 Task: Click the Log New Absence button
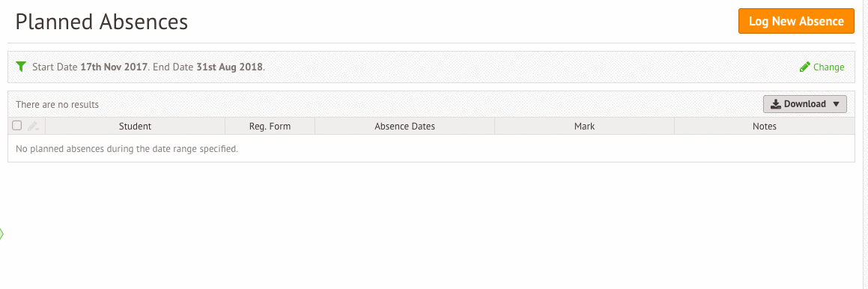click(x=796, y=21)
